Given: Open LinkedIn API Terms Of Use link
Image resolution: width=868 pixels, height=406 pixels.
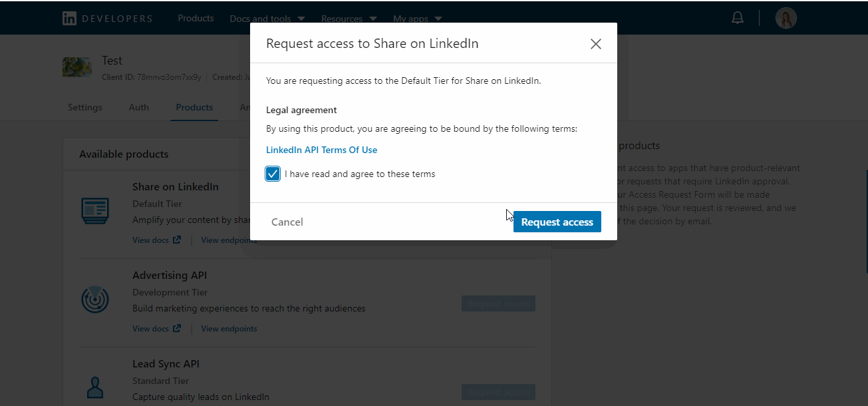Looking at the screenshot, I should click(x=321, y=150).
